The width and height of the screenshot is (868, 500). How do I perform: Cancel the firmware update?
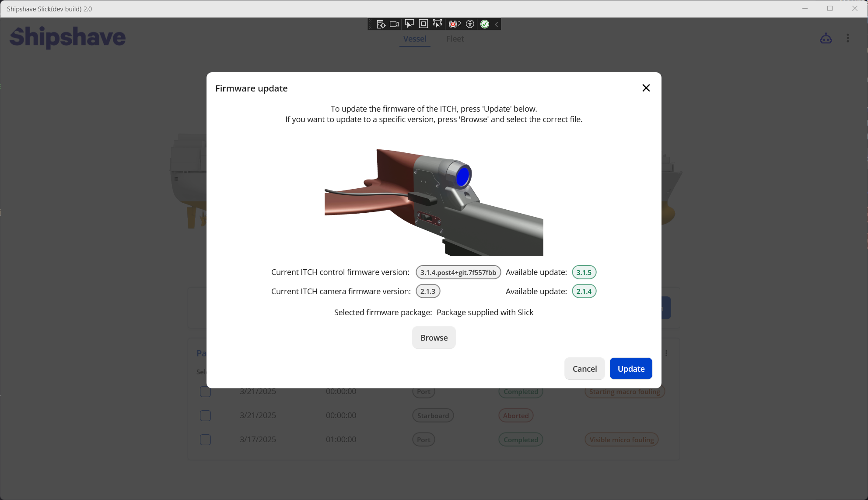click(584, 369)
